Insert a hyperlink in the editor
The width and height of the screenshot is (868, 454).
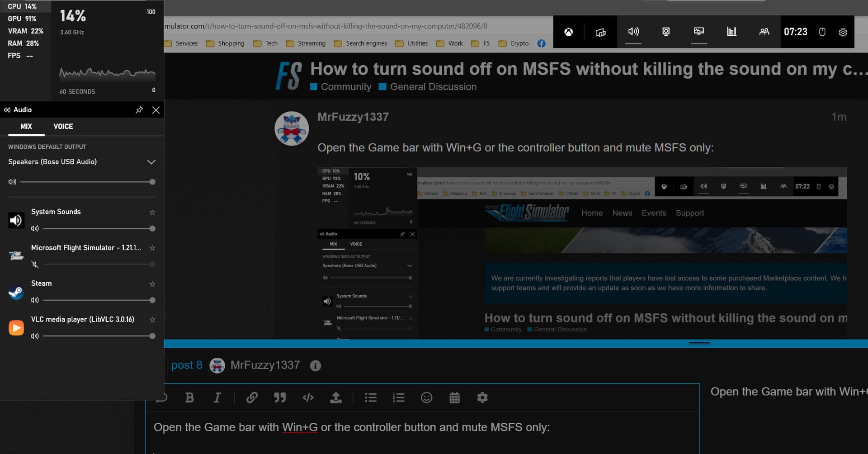252,397
